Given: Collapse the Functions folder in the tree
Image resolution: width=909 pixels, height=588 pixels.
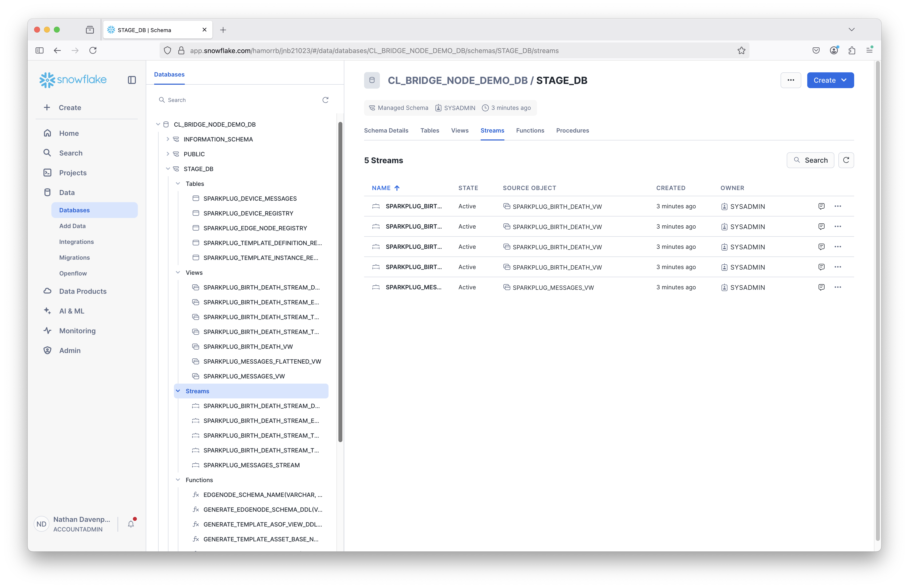Looking at the screenshot, I should [x=178, y=480].
